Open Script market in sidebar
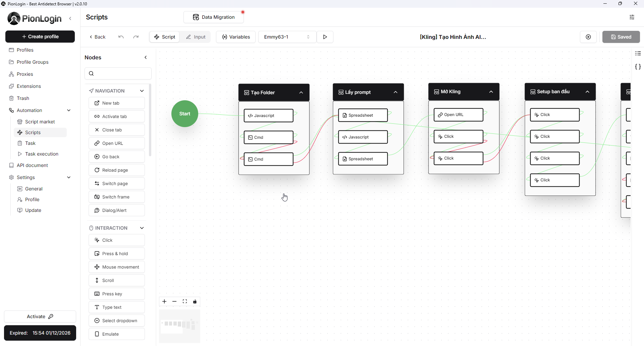Screen dimensions: 644x346 click(40, 122)
